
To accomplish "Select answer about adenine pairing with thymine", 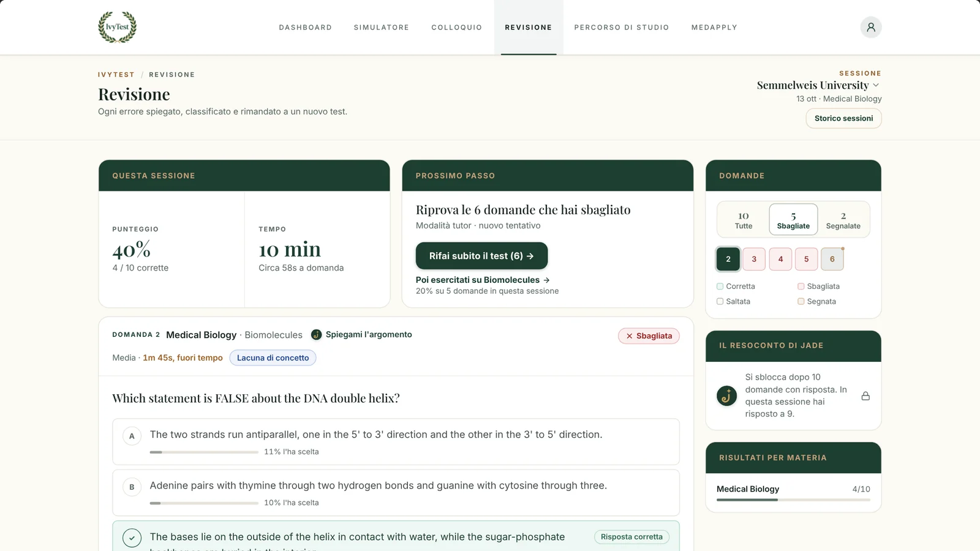I will click(x=396, y=492).
